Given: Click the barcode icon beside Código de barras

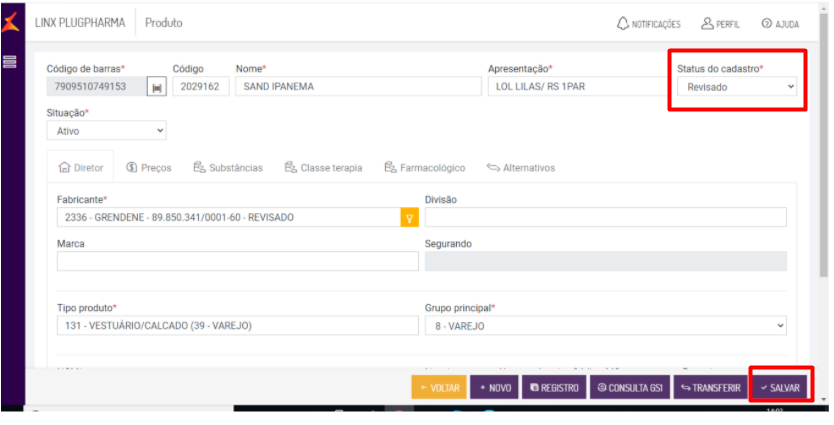Looking at the screenshot, I should point(157,87).
